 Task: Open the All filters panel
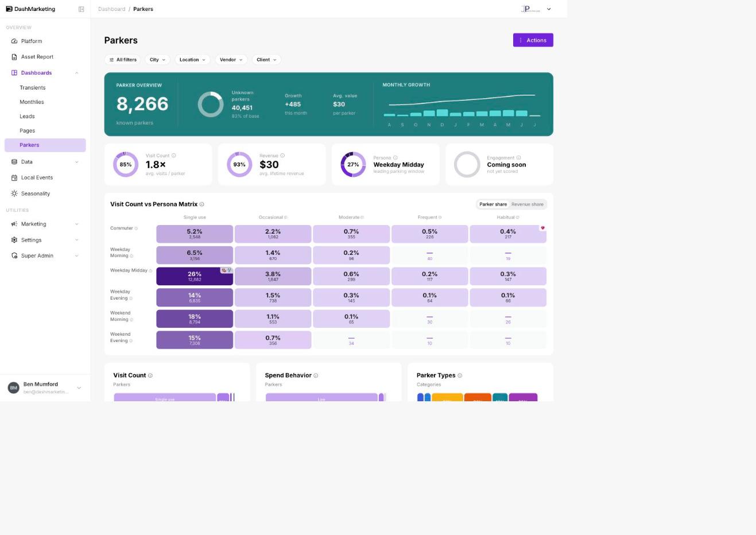click(122, 60)
